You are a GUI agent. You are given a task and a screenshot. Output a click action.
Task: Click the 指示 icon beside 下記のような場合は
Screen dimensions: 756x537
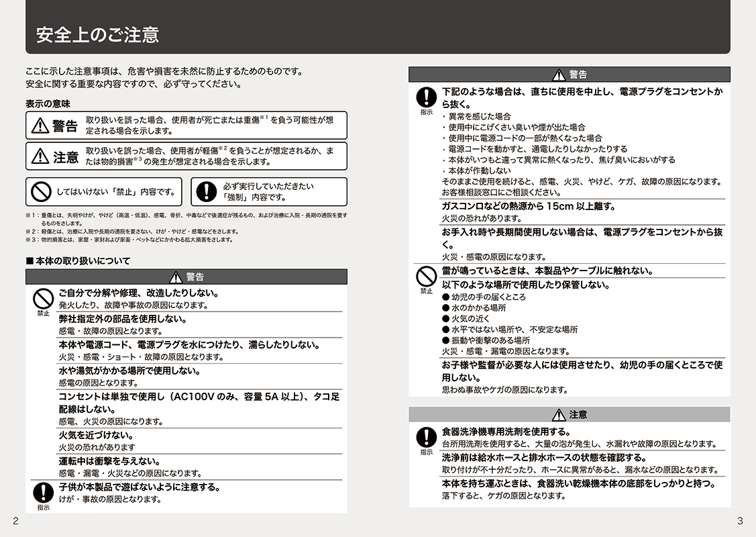pyautogui.click(x=426, y=97)
